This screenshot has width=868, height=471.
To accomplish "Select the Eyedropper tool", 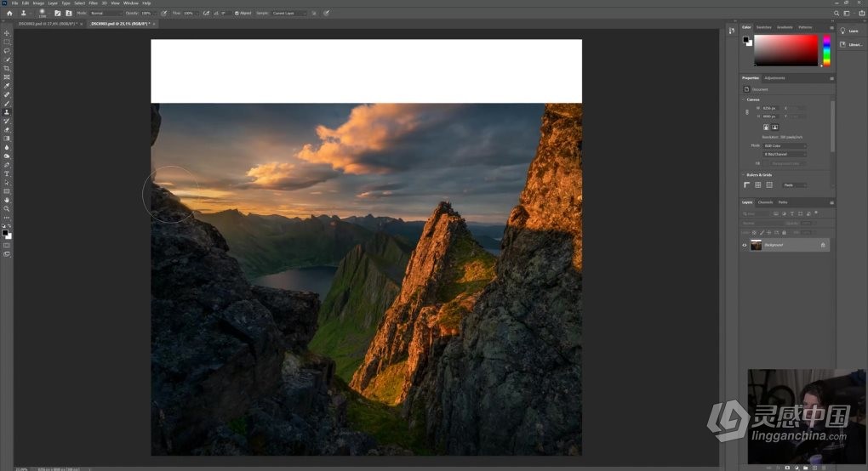I will click(7, 86).
